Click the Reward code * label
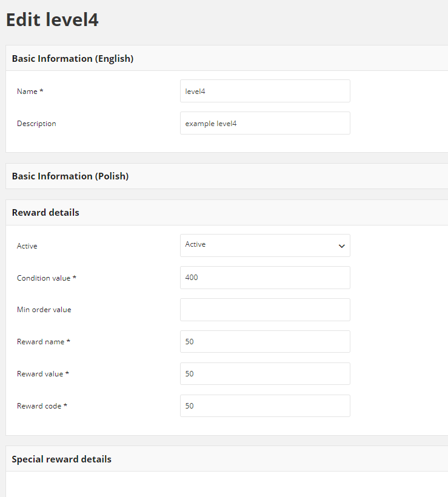448x497 pixels. click(42, 406)
